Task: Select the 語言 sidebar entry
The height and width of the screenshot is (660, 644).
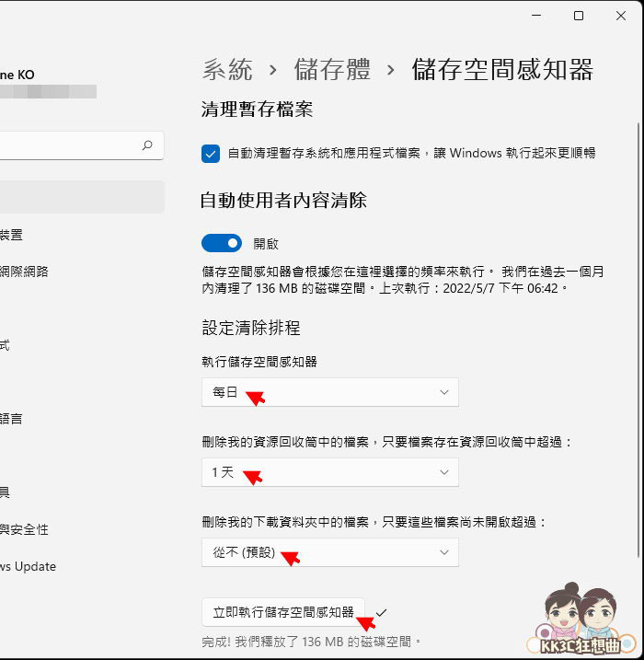Action: [x=11, y=419]
